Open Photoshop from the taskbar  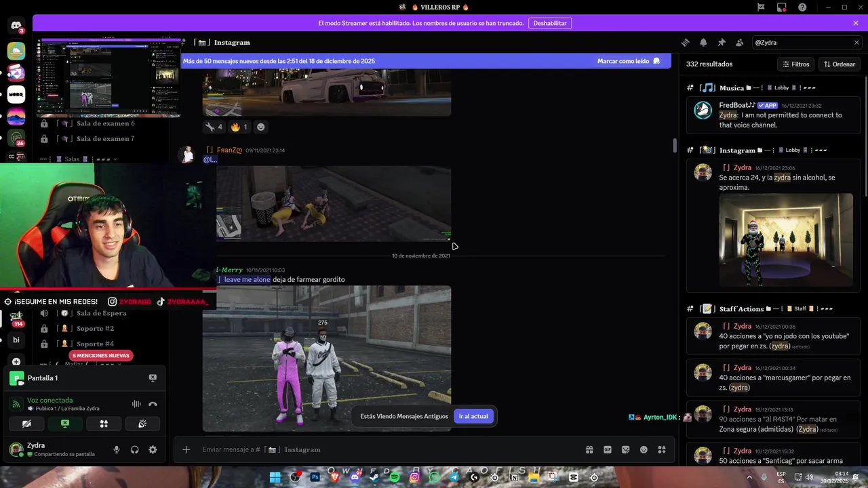point(315,477)
